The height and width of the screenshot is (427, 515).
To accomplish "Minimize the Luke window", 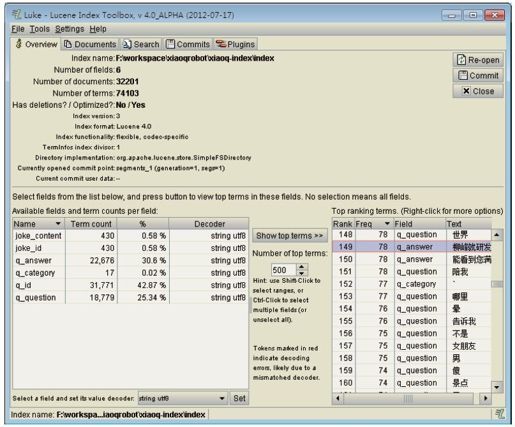I will [x=452, y=15].
